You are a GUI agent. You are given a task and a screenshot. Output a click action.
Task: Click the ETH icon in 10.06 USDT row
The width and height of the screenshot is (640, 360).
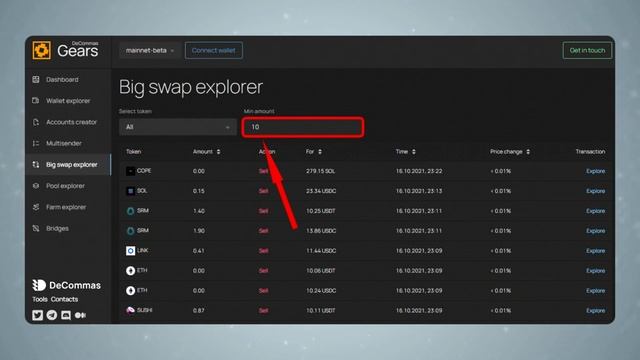(130, 271)
